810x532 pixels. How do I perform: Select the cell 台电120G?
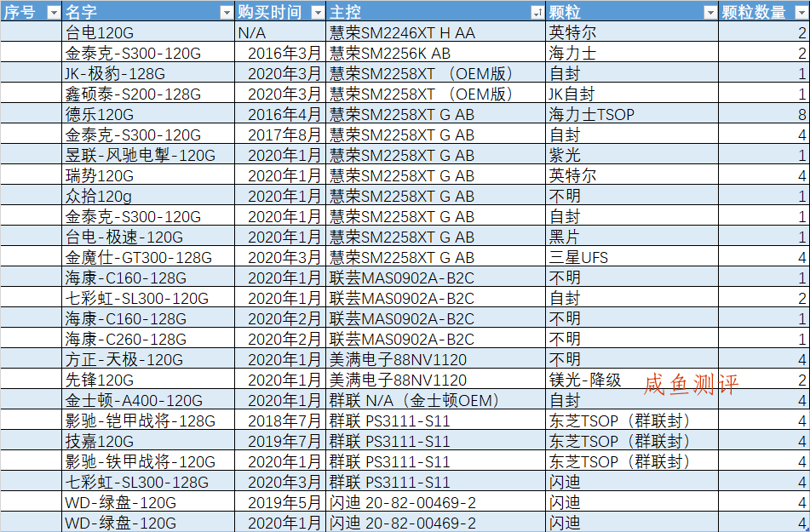(148, 32)
